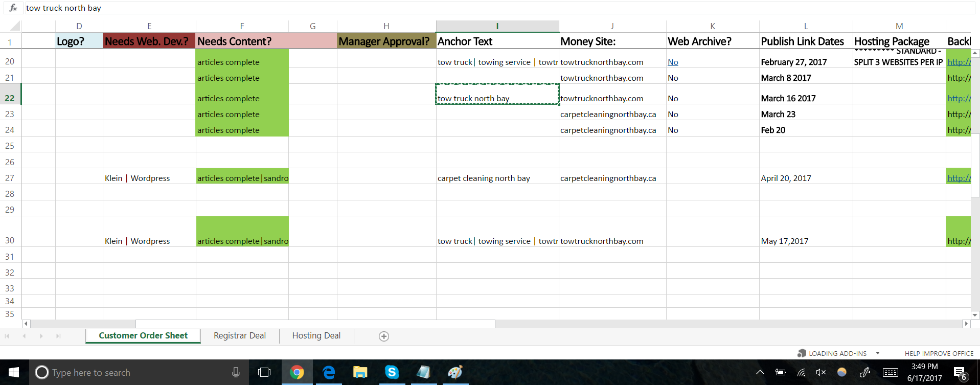Open File Explorer from the taskbar
This screenshot has height=385, width=980.
360,372
